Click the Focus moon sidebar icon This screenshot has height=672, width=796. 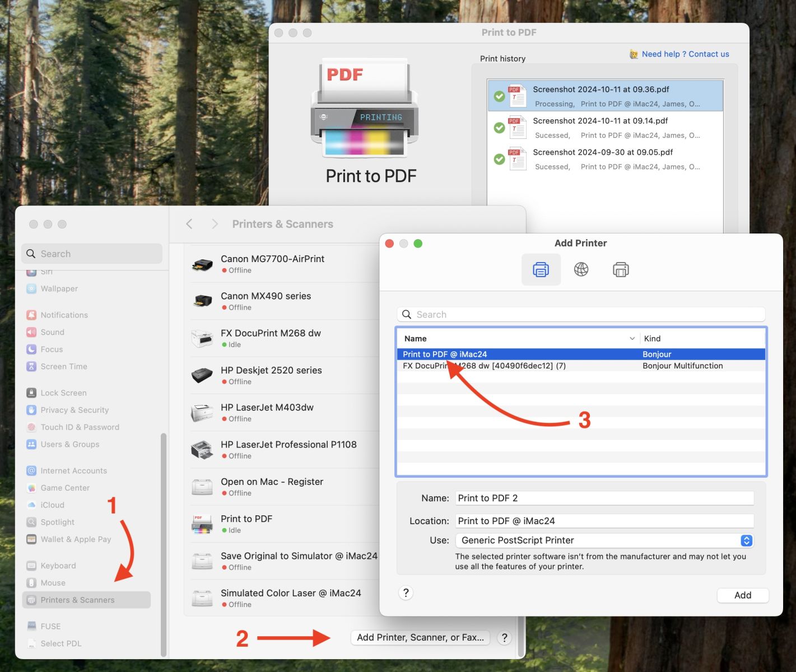coord(31,349)
